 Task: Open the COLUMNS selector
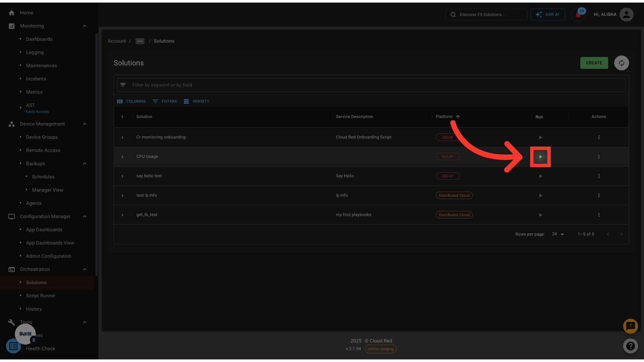pos(131,101)
